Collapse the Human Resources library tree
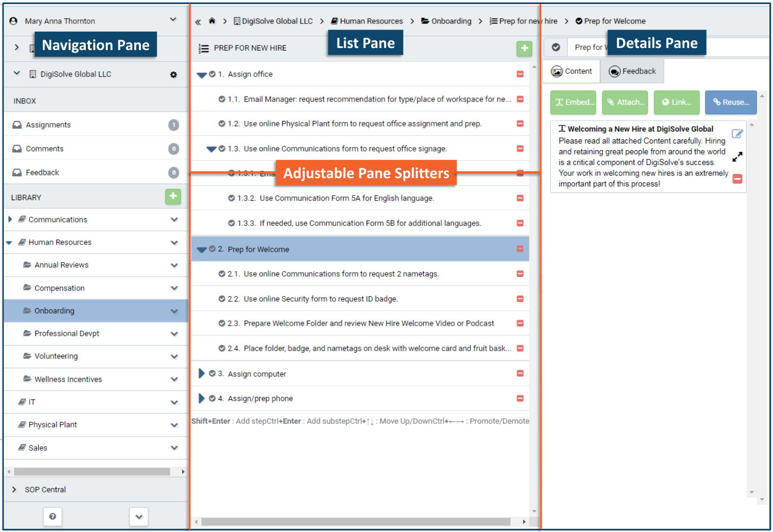773x532 pixels. coord(9,243)
